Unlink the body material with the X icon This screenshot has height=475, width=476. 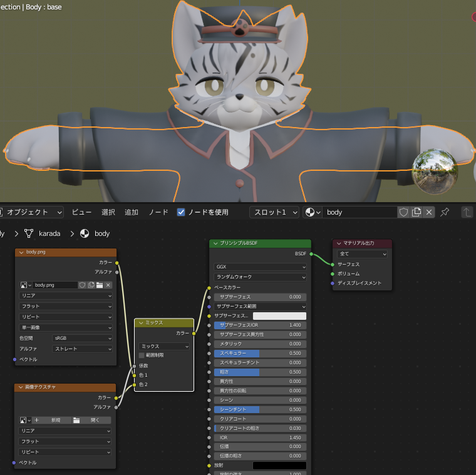click(x=429, y=212)
